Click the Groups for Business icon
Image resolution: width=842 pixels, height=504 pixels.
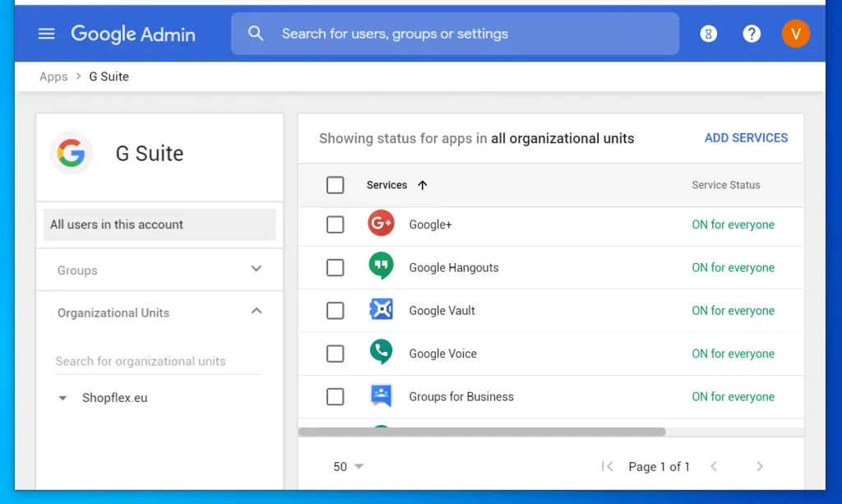[381, 395]
